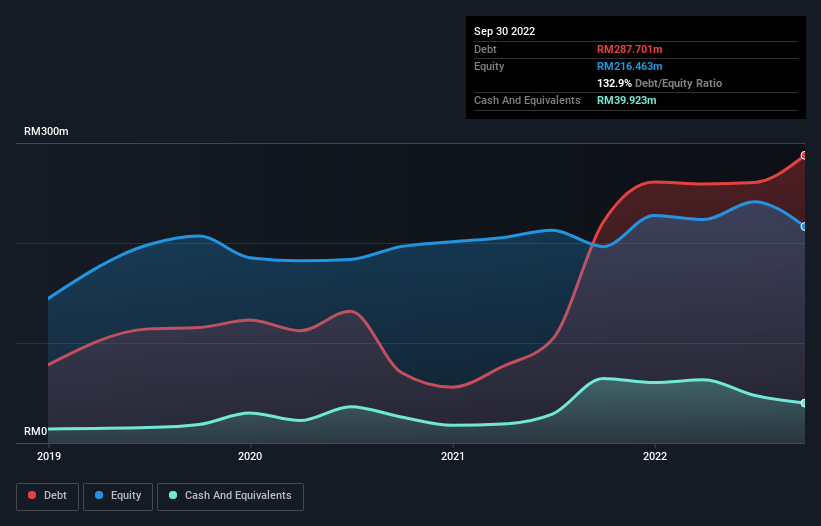Toggle the Equity legend button

coord(118,496)
